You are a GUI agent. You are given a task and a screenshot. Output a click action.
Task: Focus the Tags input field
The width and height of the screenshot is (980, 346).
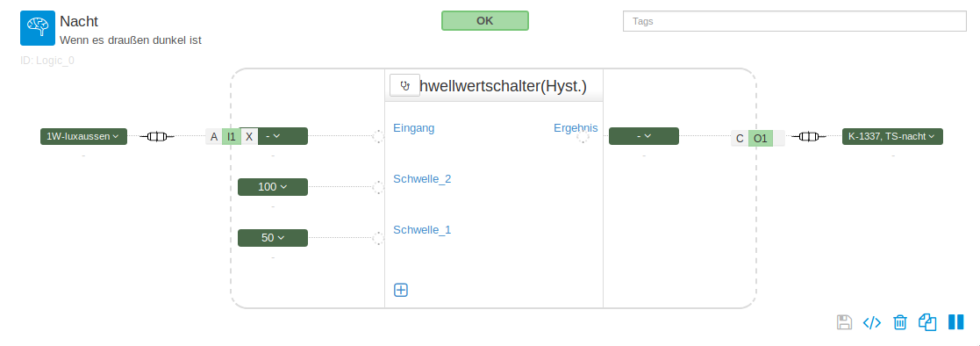coord(795,21)
